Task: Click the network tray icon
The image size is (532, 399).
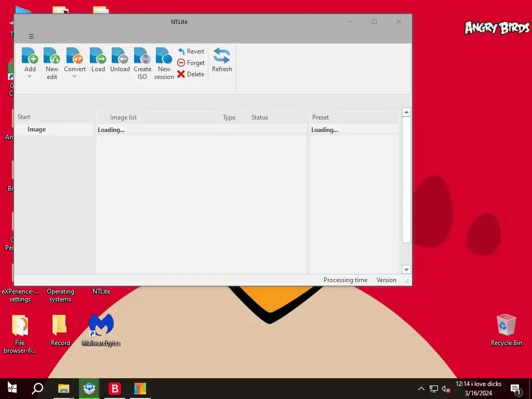Action: coord(434,389)
